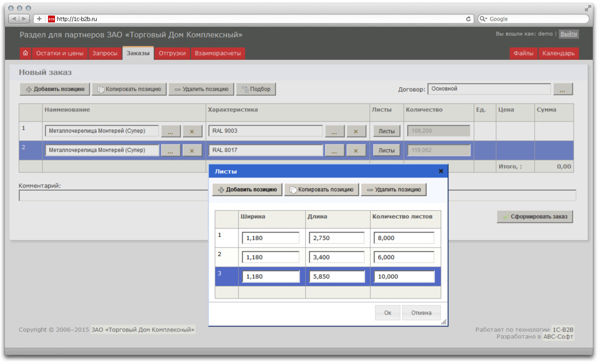Add position in Листы dialog
Image resolution: width=599 pixels, height=364 pixels.
(248, 189)
